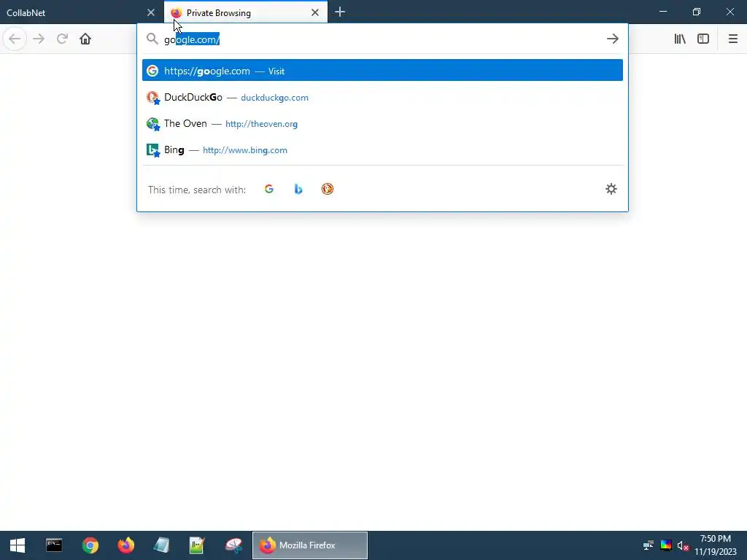747x560 pixels.
Task: Open Command Prompt from the taskbar
Action: (54, 545)
